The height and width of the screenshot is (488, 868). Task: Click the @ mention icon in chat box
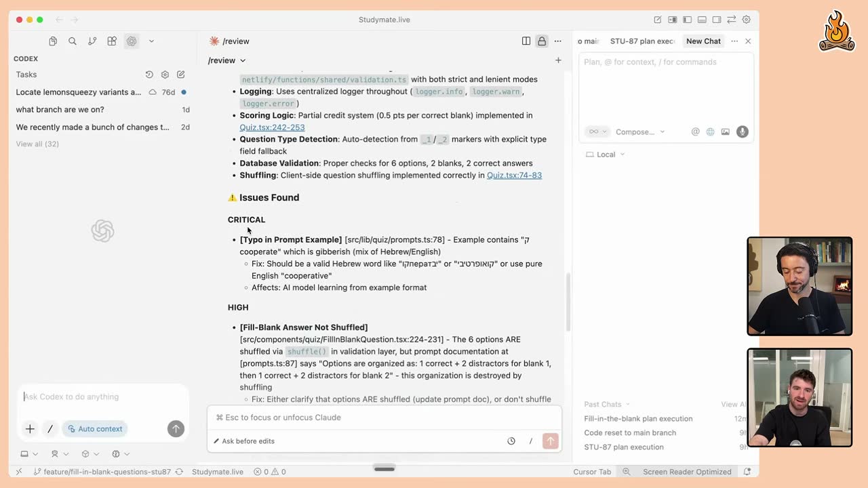[x=695, y=132]
